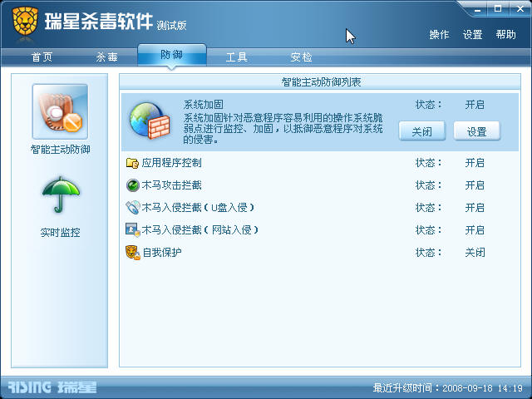Click the 最近升级时间 status bar text
Screen dimensions: 532x399
pos(447,388)
